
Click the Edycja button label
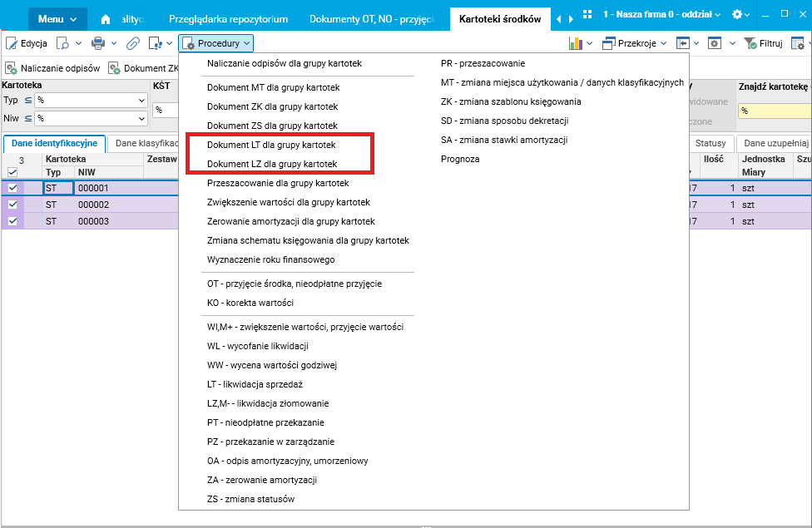tap(33, 43)
